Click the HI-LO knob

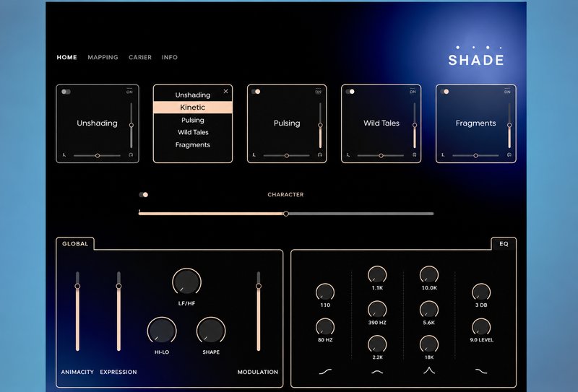[x=161, y=331]
